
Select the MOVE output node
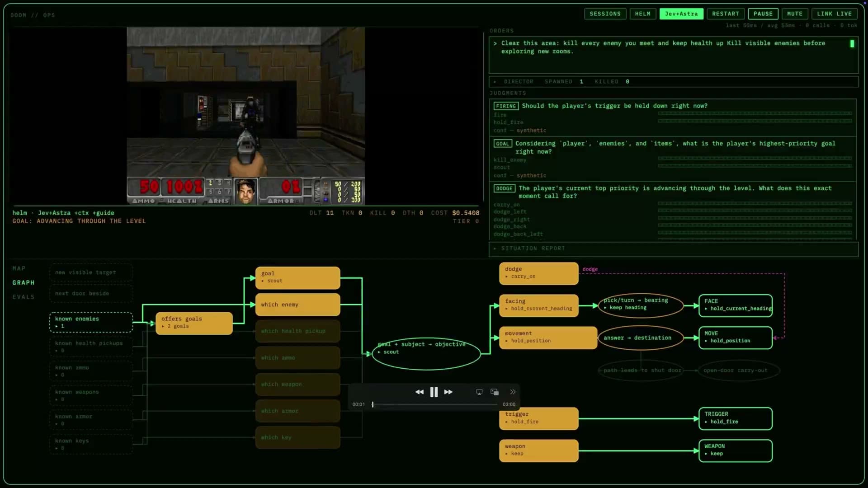click(736, 338)
